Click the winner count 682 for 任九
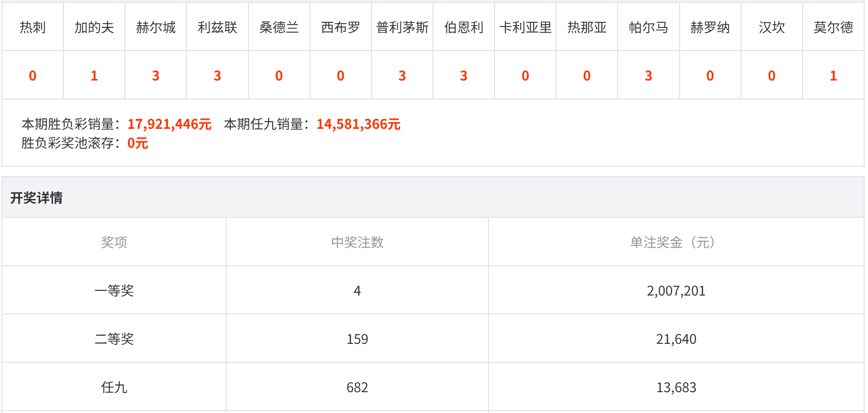Viewport: 868px width, 413px height. coord(357,387)
